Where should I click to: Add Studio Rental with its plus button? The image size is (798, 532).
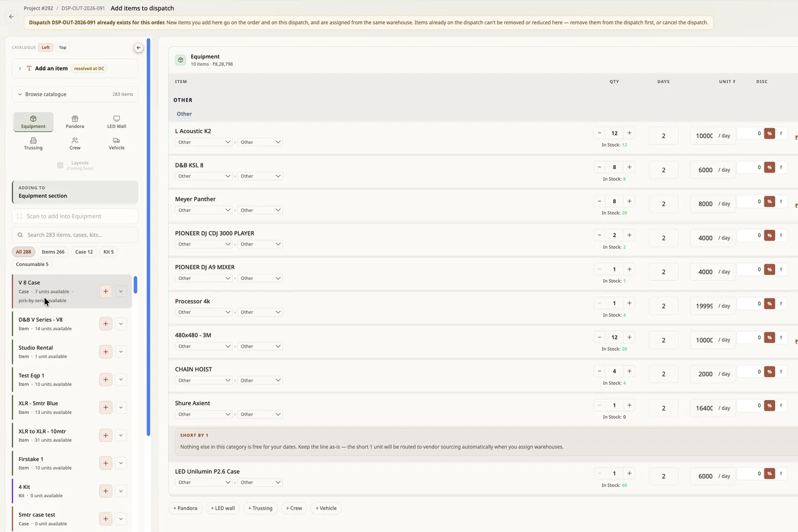(x=105, y=352)
